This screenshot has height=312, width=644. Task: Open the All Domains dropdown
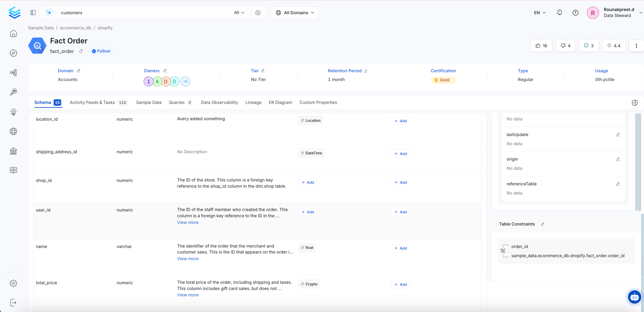coord(295,12)
